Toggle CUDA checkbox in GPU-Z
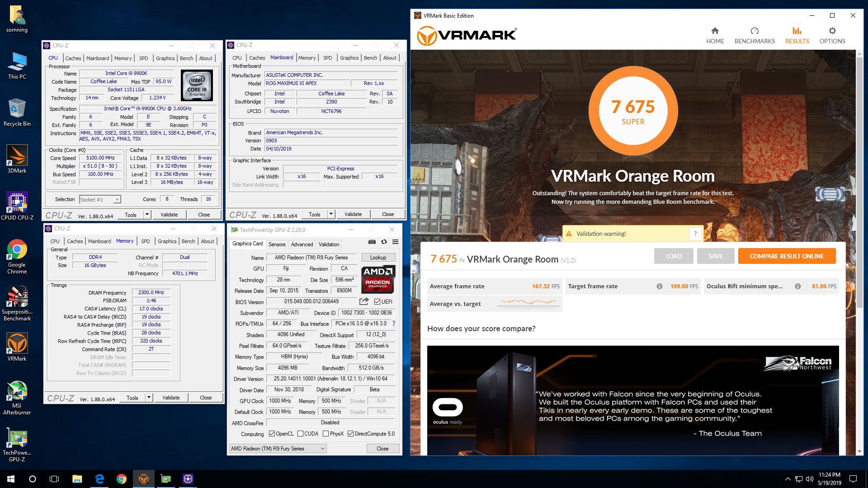 click(300, 434)
